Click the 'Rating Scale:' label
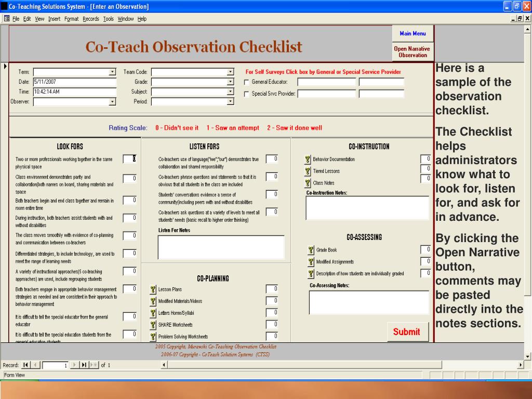The image size is (532, 399). pos(128,128)
